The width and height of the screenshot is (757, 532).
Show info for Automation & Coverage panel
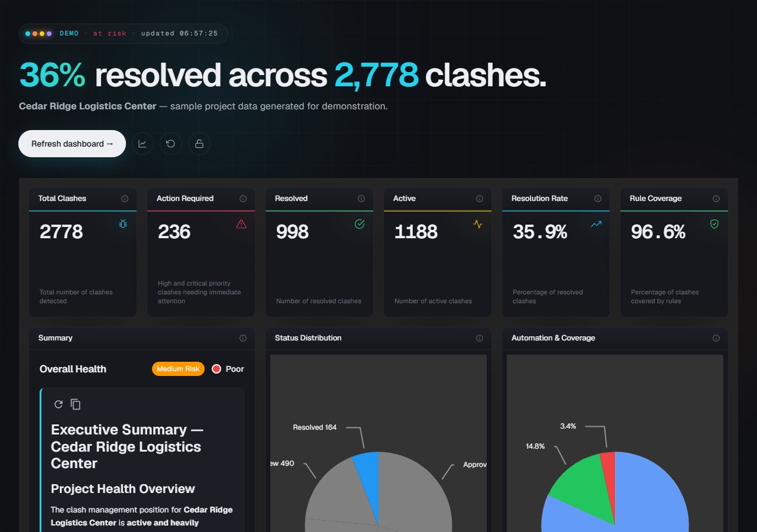716,338
